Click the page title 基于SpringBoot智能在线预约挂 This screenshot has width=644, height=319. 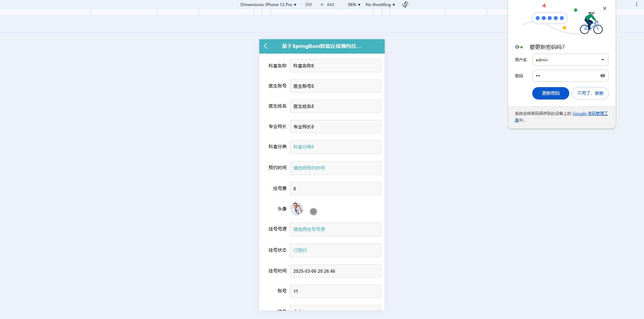tap(321, 46)
